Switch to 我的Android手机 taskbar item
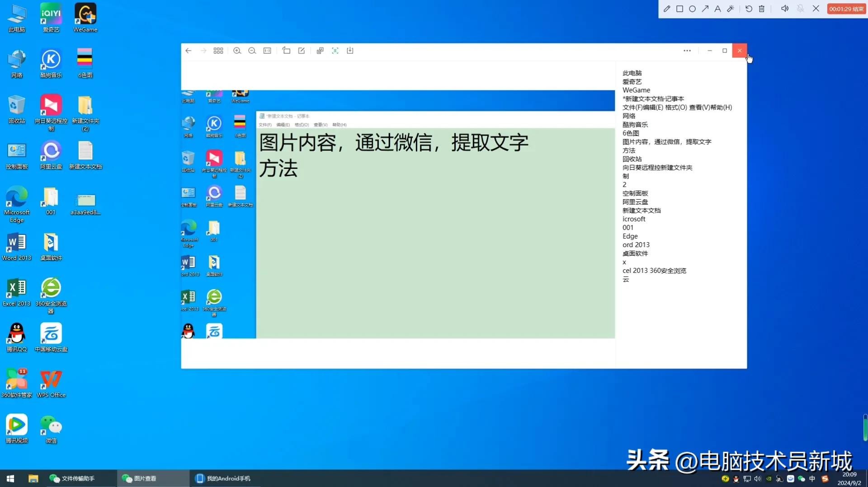 click(x=223, y=478)
